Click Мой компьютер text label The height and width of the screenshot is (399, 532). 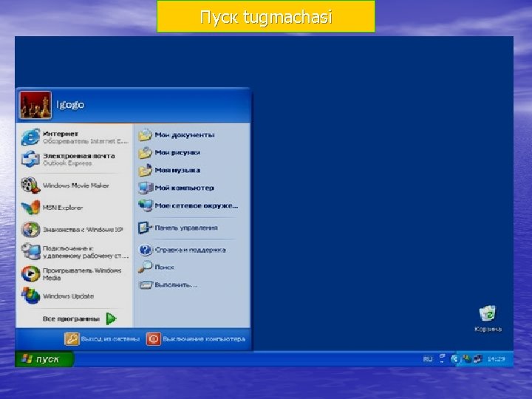184,188
